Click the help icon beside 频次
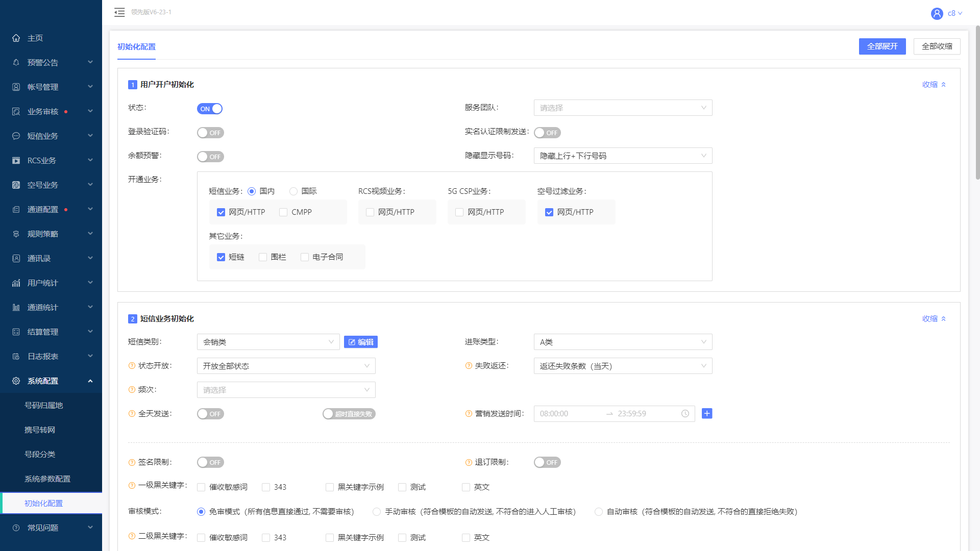This screenshot has height=551, width=980. click(132, 390)
